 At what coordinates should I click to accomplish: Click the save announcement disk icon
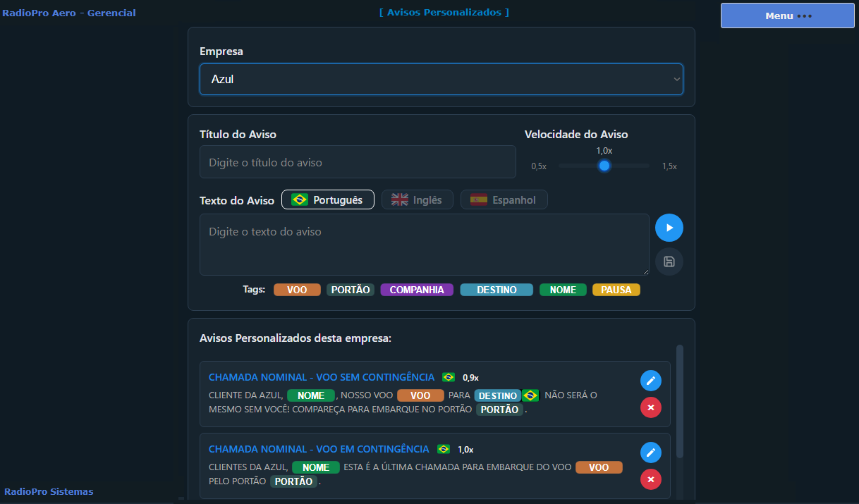(x=669, y=262)
